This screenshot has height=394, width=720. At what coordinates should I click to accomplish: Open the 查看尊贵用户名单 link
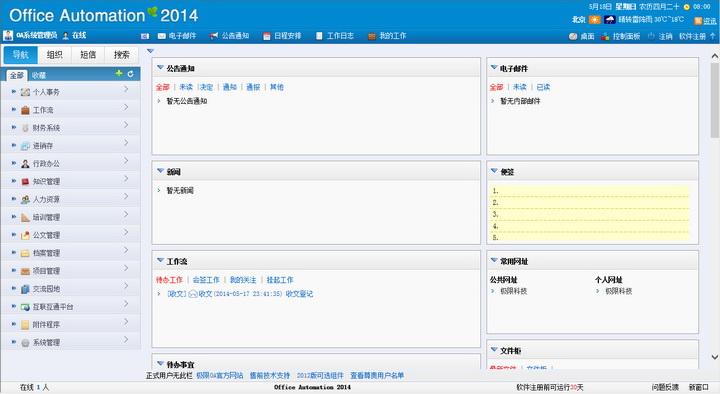click(377, 376)
